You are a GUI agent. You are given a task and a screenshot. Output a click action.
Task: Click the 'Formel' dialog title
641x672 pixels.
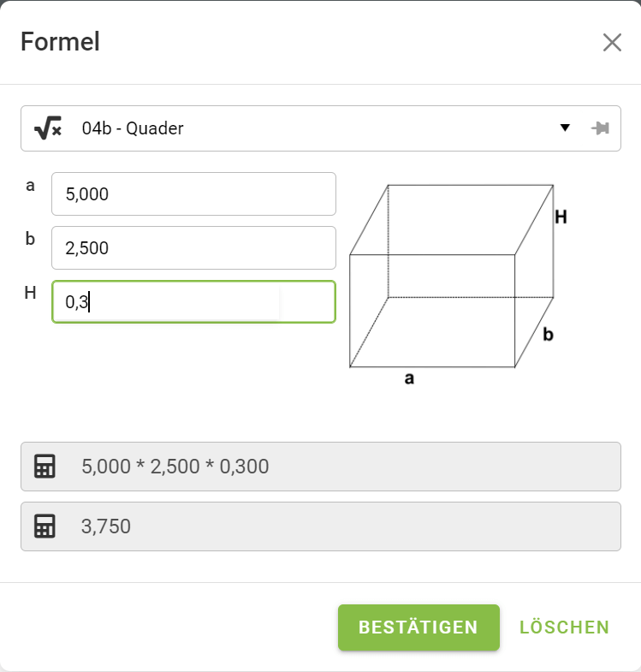(x=60, y=42)
